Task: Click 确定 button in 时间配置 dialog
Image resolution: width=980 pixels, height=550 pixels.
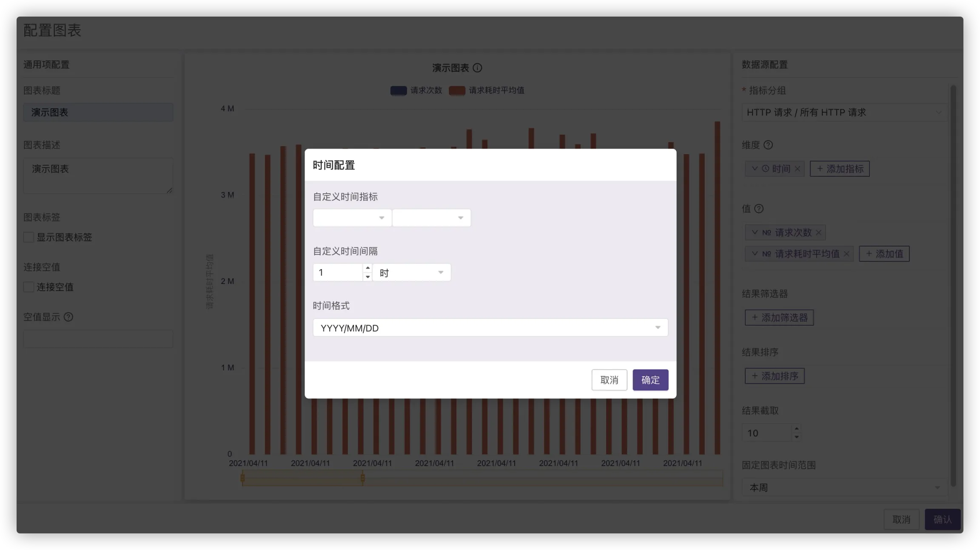Action: coord(650,380)
